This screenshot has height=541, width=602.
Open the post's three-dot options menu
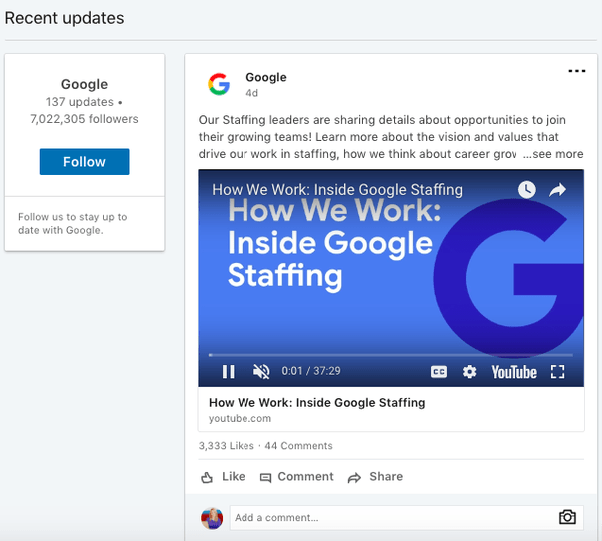(x=576, y=71)
